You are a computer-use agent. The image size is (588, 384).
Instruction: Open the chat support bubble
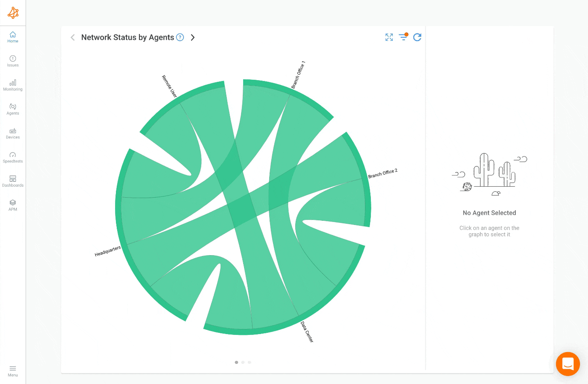[568, 364]
